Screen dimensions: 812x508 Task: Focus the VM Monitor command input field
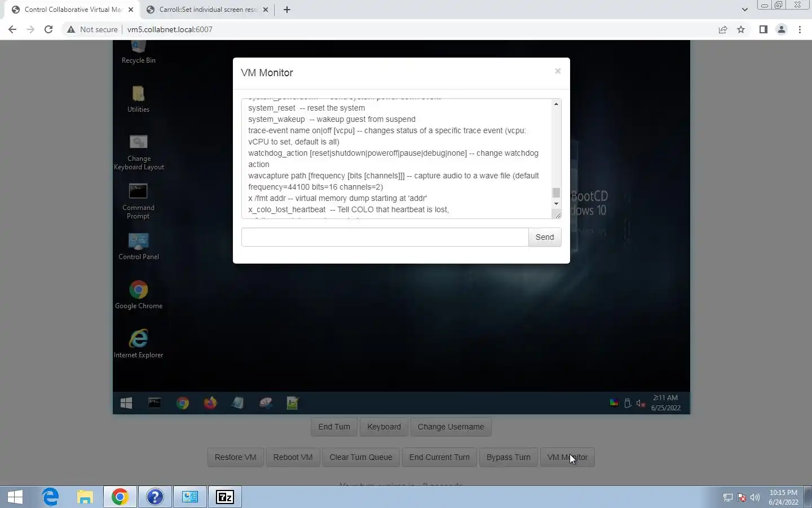(x=385, y=237)
